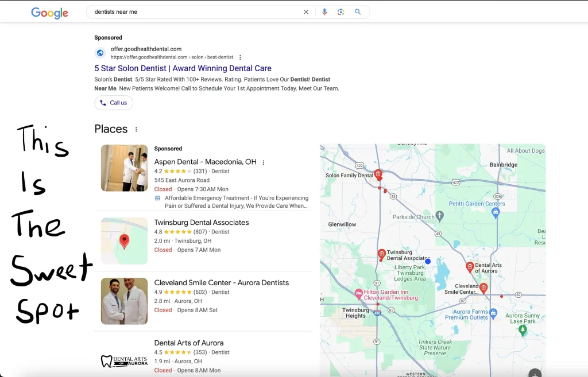Viewport: 588px width, 377px height.
Task: Click the "Call us" button
Action: tap(114, 103)
